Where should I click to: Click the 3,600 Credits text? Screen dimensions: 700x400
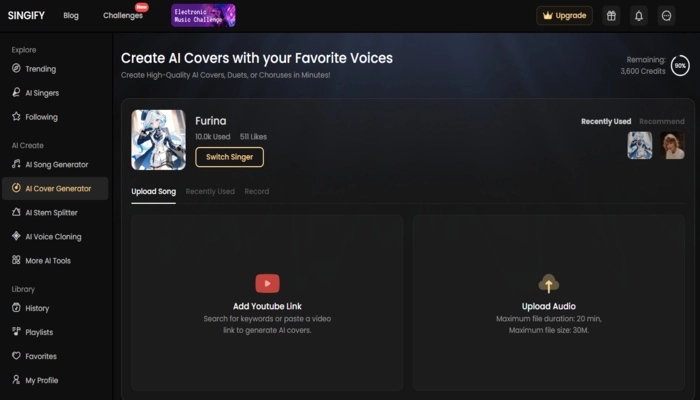(x=643, y=71)
